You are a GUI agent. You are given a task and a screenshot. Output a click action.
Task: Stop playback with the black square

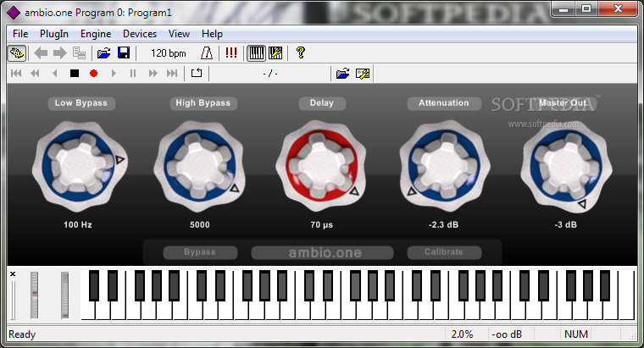coord(75,74)
